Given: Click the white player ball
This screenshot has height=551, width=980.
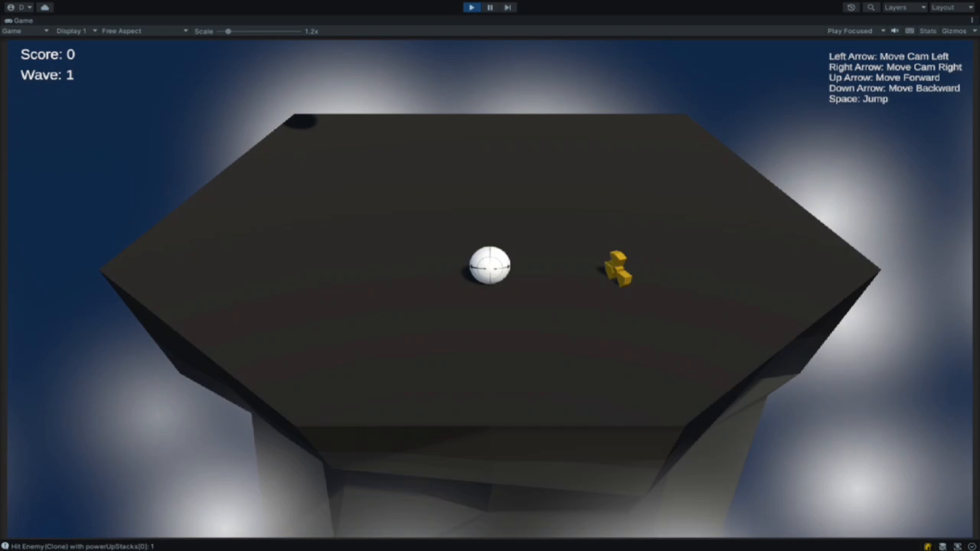Looking at the screenshot, I should 490,265.
